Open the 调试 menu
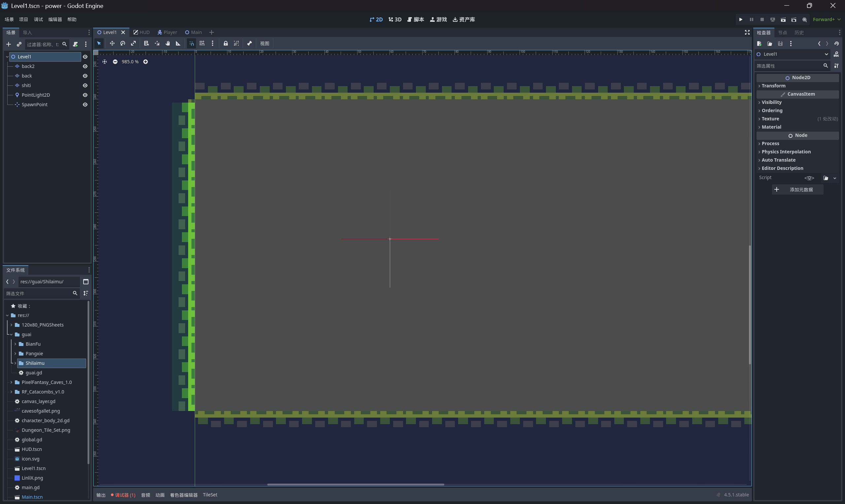 click(x=38, y=19)
